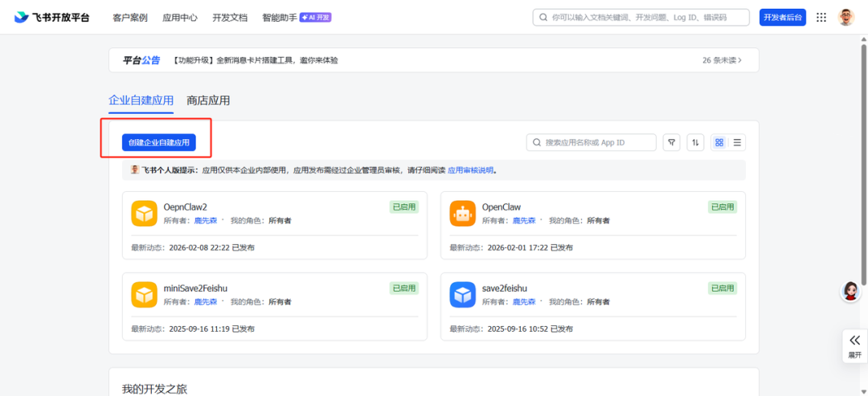The width and height of the screenshot is (868, 396).
Task: Open the filter icon beside app search
Action: [x=671, y=143]
